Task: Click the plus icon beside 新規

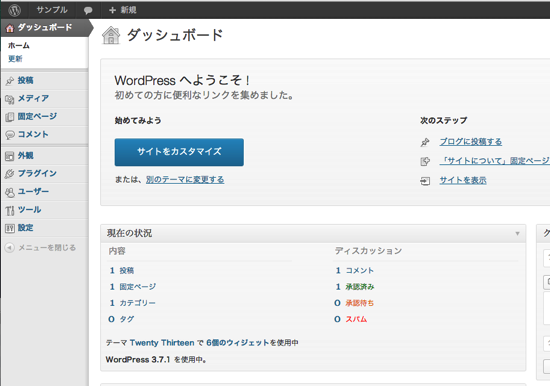Action: [112, 10]
